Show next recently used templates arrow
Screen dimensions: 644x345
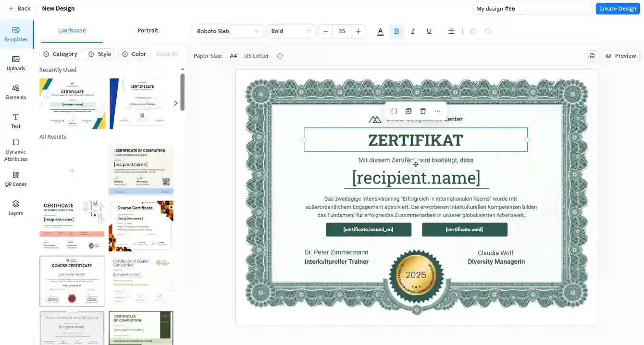(x=175, y=103)
